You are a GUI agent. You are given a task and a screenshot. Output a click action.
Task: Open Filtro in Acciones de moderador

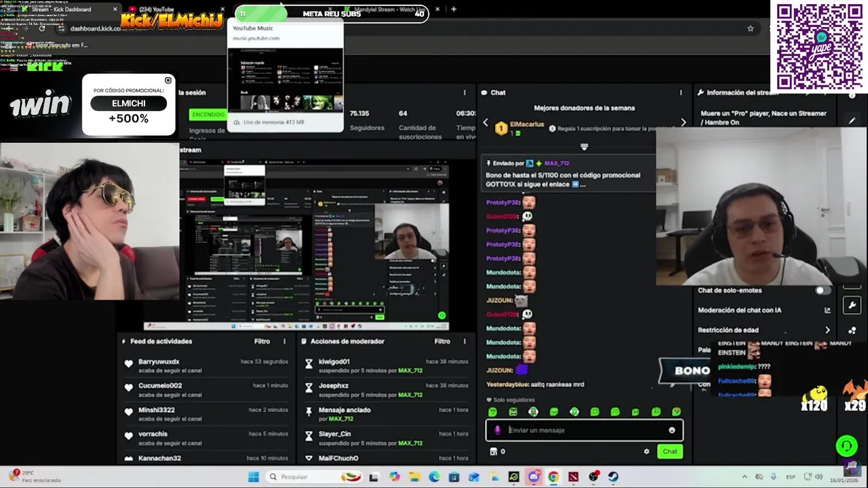(442, 342)
